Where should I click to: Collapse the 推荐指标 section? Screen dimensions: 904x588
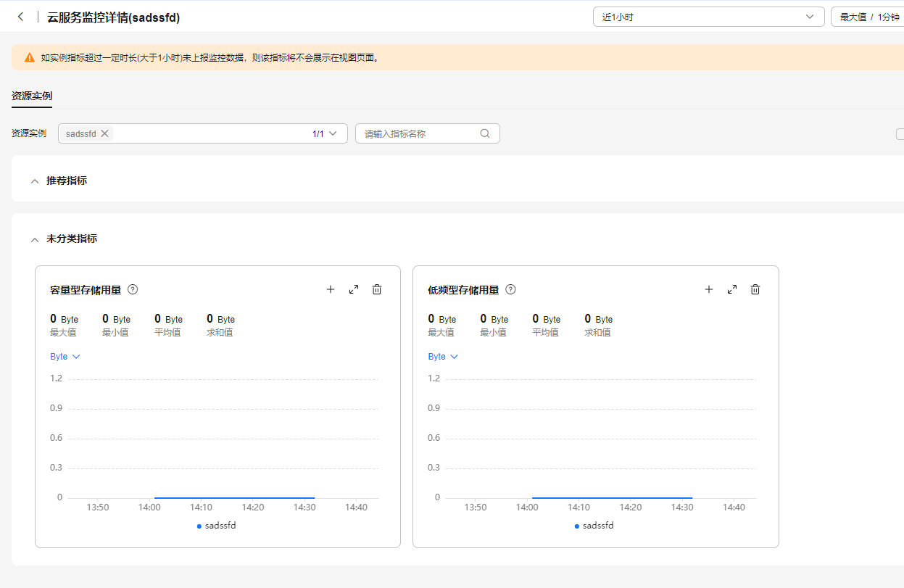[35, 181]
